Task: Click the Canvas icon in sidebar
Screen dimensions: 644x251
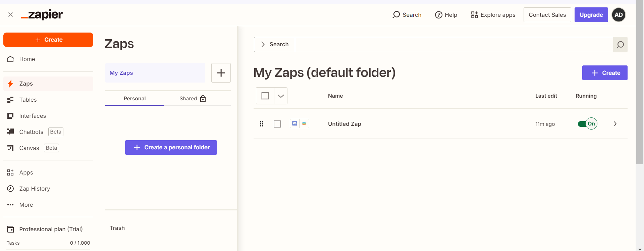Action: click(x=11, y=148)
